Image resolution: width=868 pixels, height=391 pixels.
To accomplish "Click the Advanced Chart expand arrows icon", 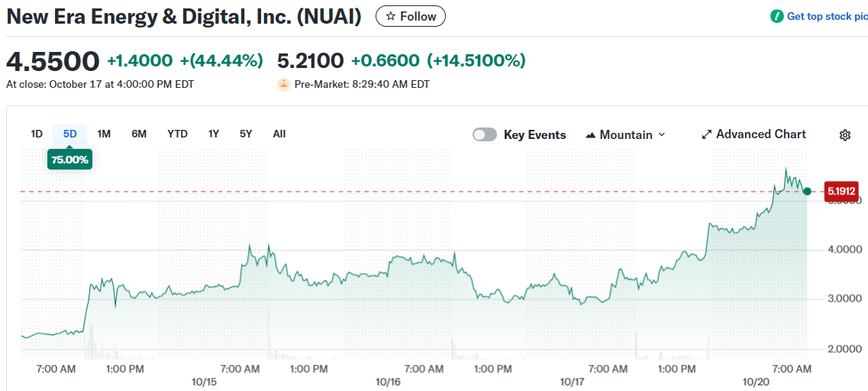I will click(706, 135).
